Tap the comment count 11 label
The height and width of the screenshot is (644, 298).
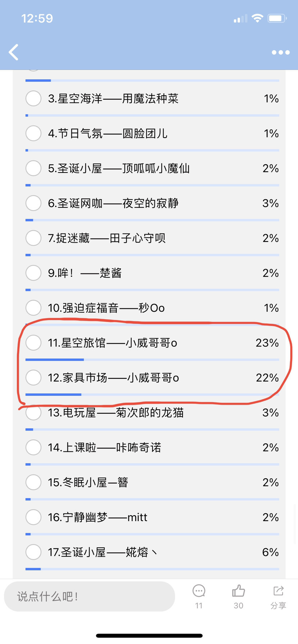(x=199, y=606)
